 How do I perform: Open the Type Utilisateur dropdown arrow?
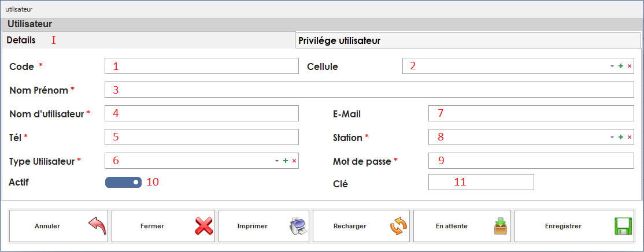coord(277,161)
